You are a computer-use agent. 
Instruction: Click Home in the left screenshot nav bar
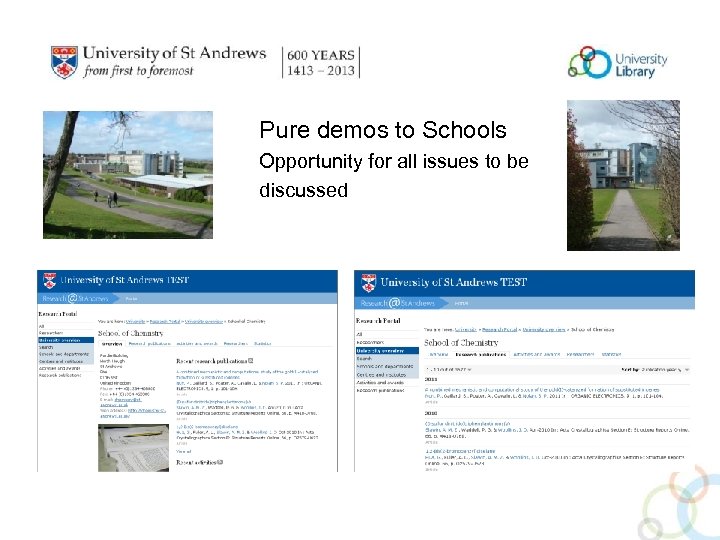click(x=131, y=299)
